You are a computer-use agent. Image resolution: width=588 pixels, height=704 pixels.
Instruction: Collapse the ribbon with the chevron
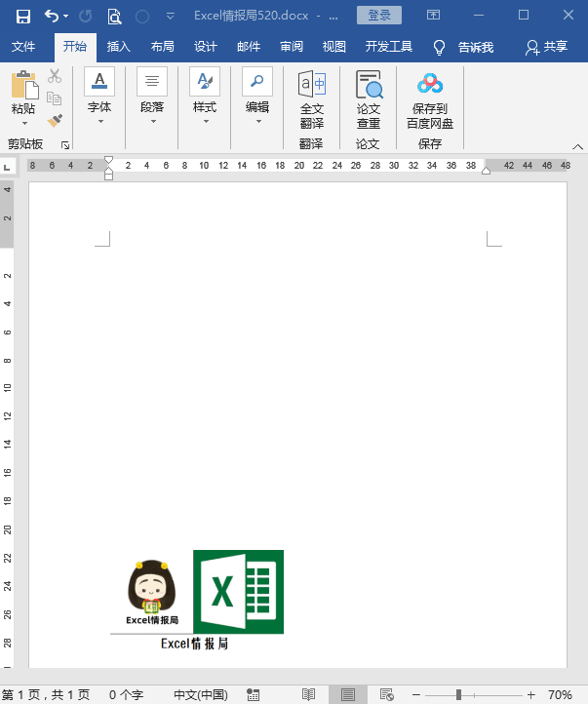point(577,146)
